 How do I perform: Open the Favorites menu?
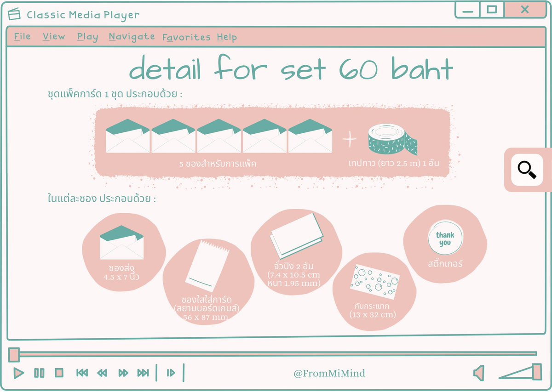(186, 37)
